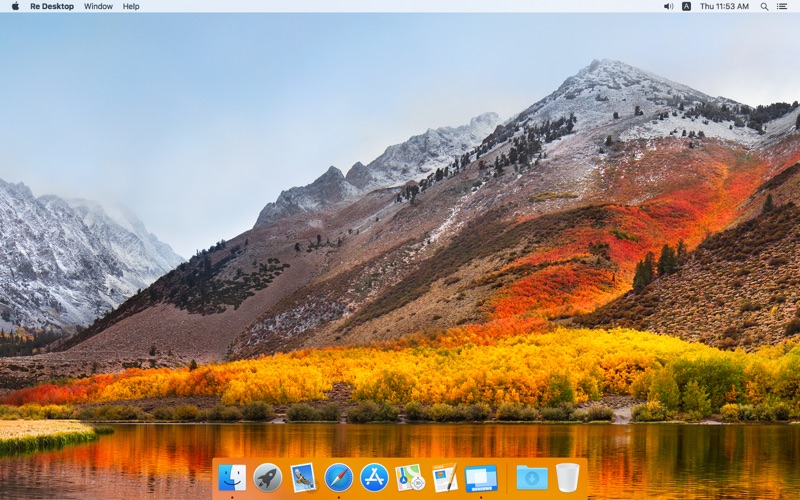Screen dimensions: 800x500
Task: Open Spotlight search magnifier icon
Action: point(764,6)
